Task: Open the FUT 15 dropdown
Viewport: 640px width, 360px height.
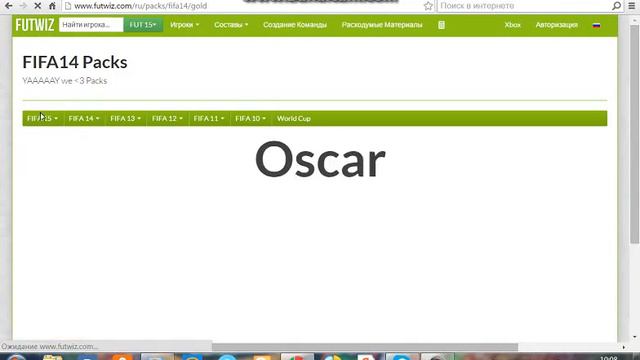Action: coord(143,25)
